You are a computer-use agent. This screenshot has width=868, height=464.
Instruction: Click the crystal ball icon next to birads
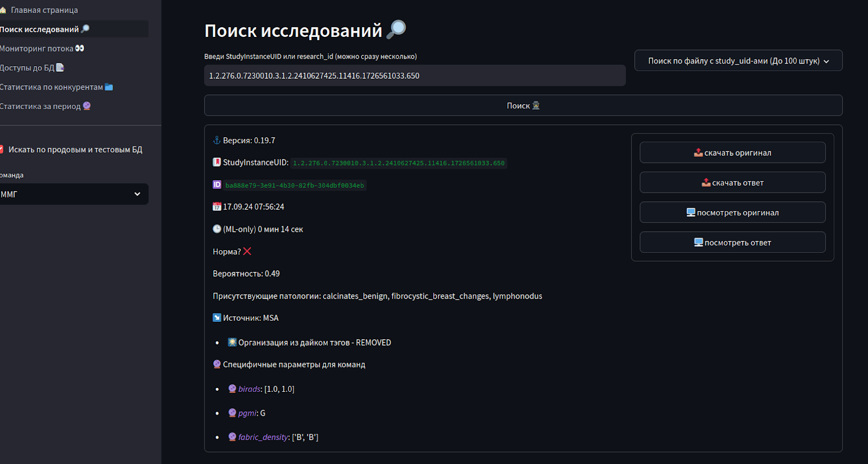click(x=232, y=389)
